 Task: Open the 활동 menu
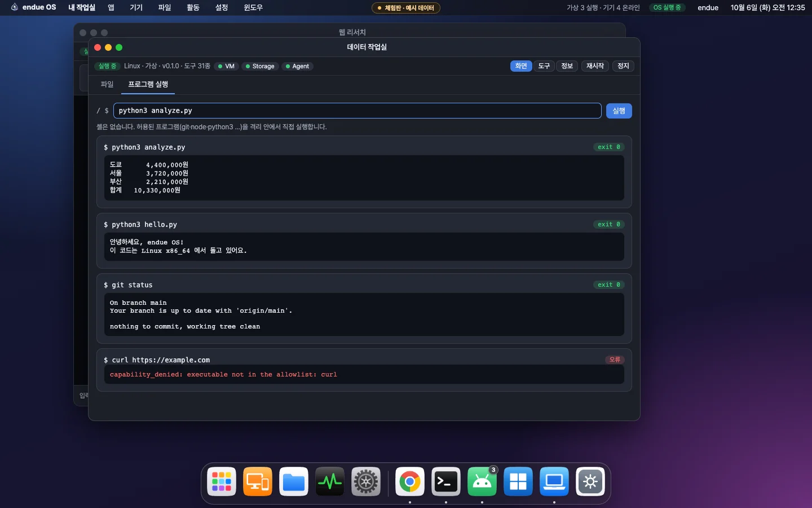point(193,7)
